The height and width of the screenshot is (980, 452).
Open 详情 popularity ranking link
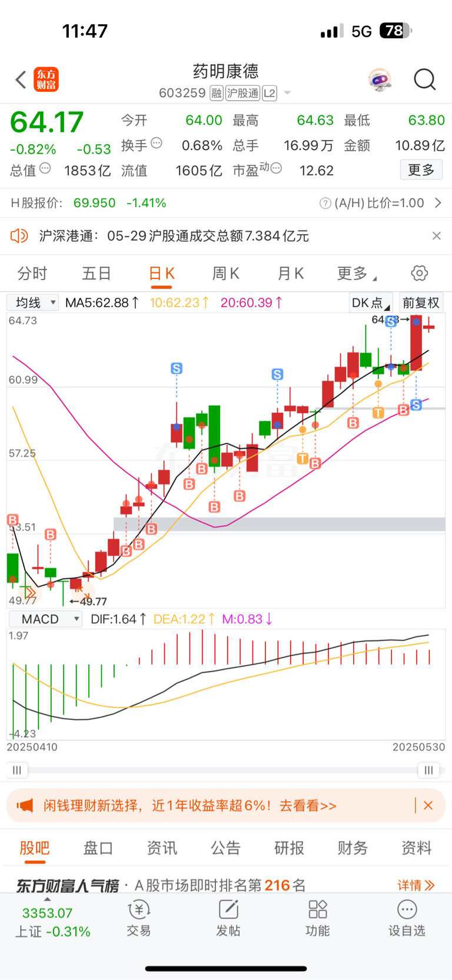coord(416,885)
